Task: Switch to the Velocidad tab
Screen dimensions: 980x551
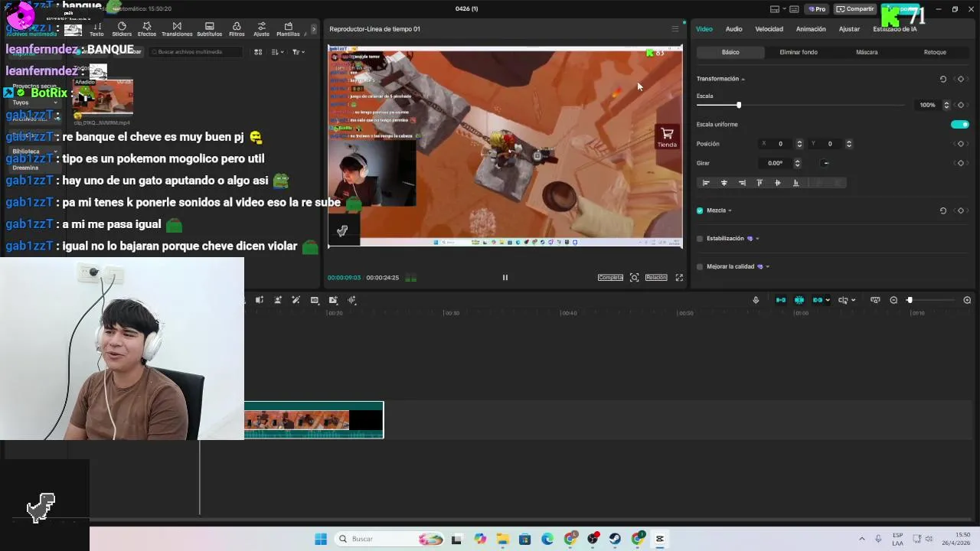Action: pyautogui.click(x=769, y=29)
